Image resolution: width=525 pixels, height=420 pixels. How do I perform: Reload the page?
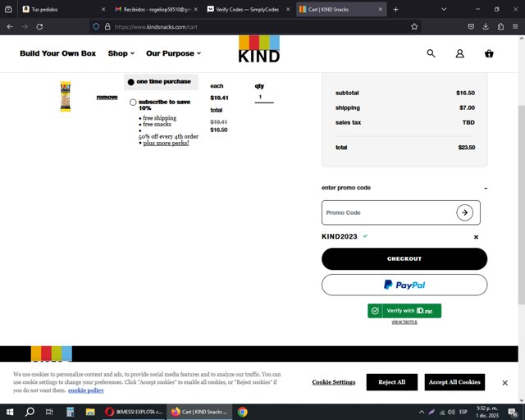coord(39,27)
